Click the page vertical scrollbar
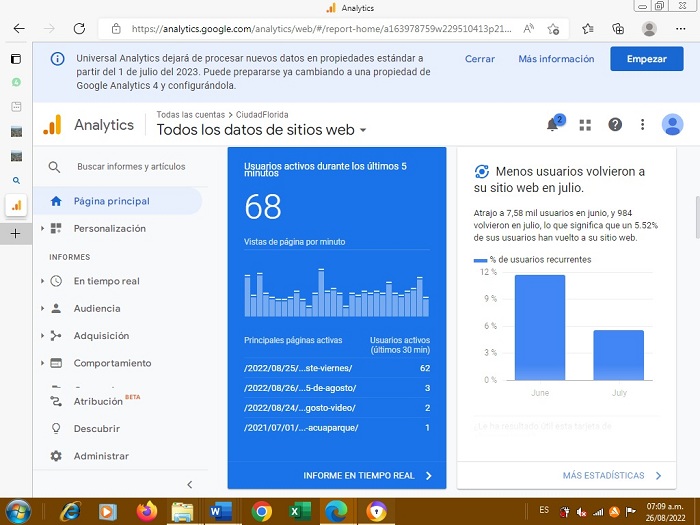Viewport: 700px width, 525px height. click(x=697, y=217)
